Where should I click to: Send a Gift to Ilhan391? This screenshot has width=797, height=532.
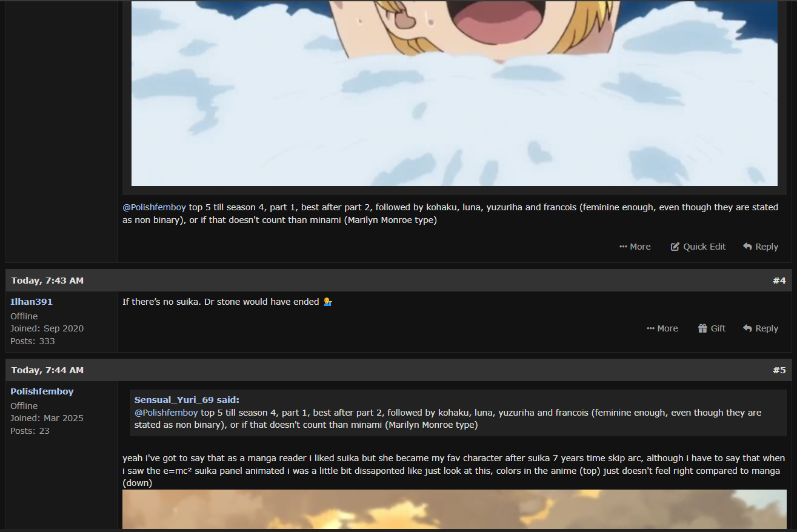pos(712,328)
